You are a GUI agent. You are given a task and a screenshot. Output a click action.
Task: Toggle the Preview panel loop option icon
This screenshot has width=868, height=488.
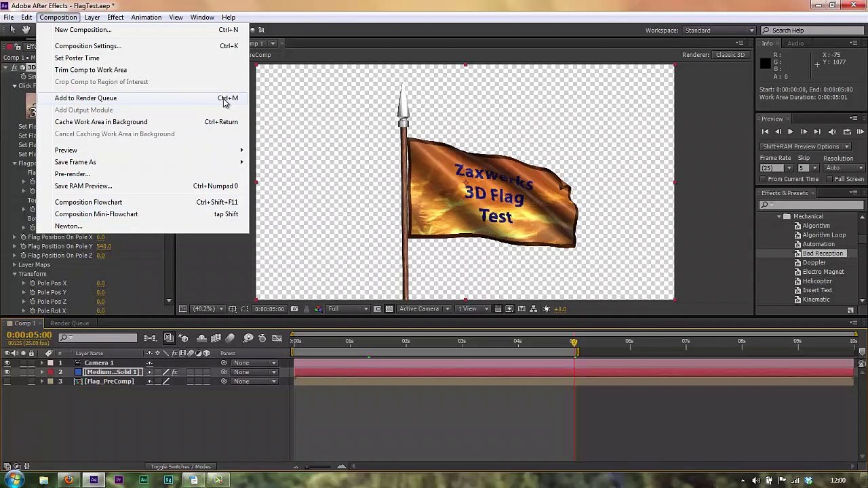coord(847,131)
